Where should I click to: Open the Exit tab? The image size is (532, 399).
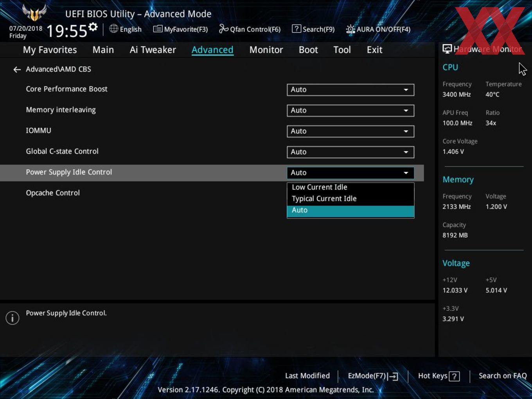point(374,50)
